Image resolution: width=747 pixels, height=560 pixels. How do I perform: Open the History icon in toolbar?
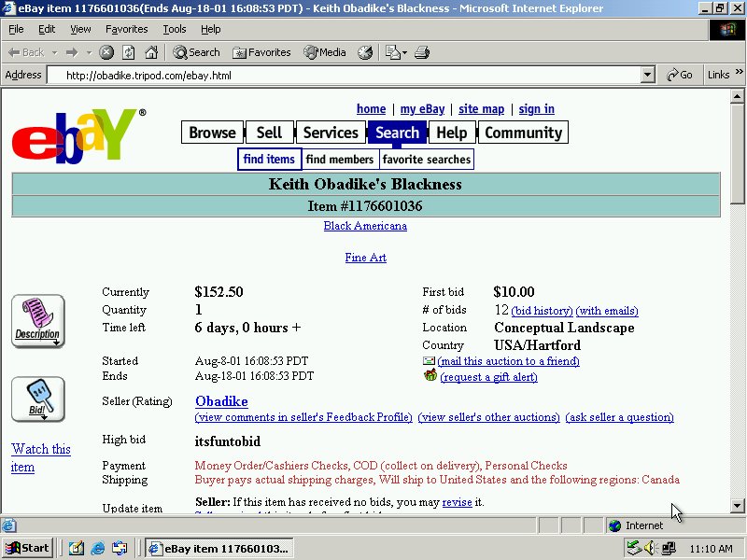pos(365,52)
